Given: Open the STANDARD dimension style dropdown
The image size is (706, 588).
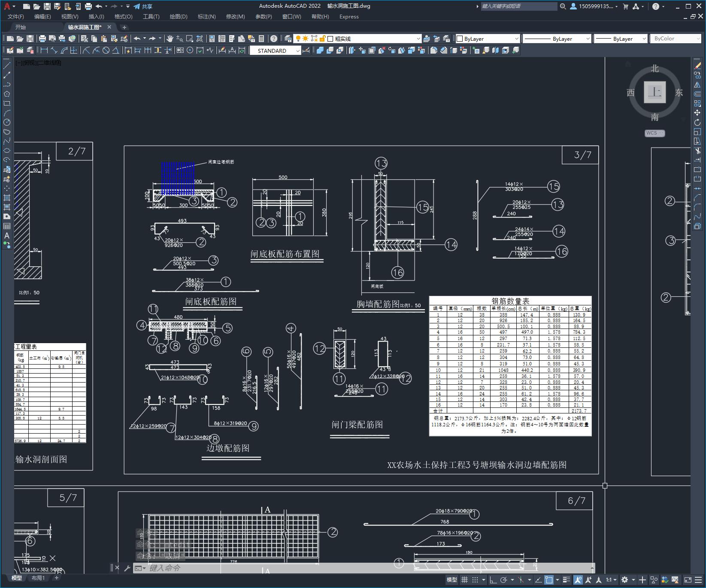Looking at the screenshot, I should [275, 51].
